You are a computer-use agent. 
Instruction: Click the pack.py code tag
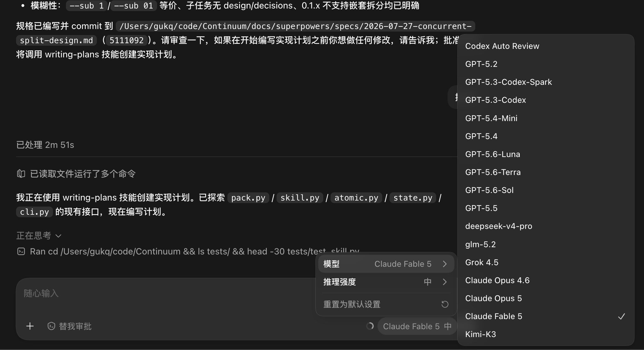tap(248, 198)
